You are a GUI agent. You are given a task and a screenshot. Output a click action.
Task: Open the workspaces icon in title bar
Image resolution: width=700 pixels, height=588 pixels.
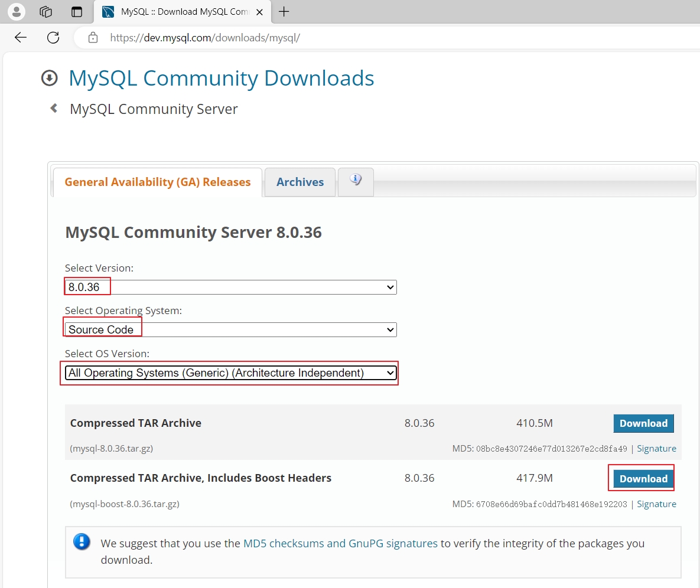pos(45,12)
